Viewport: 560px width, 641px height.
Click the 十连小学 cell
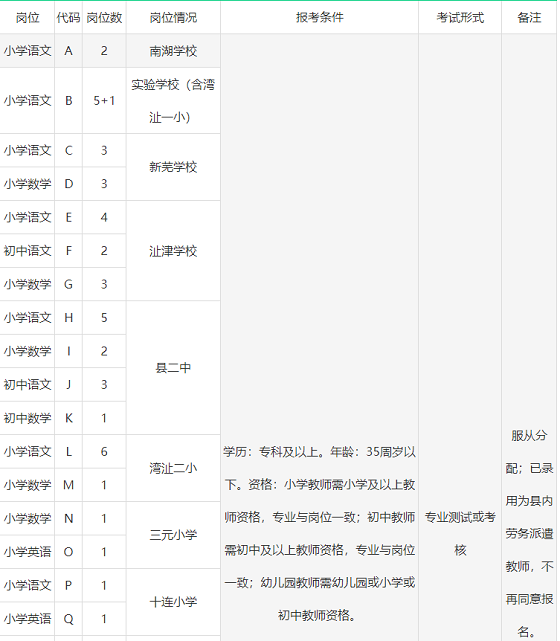point(173,602)
